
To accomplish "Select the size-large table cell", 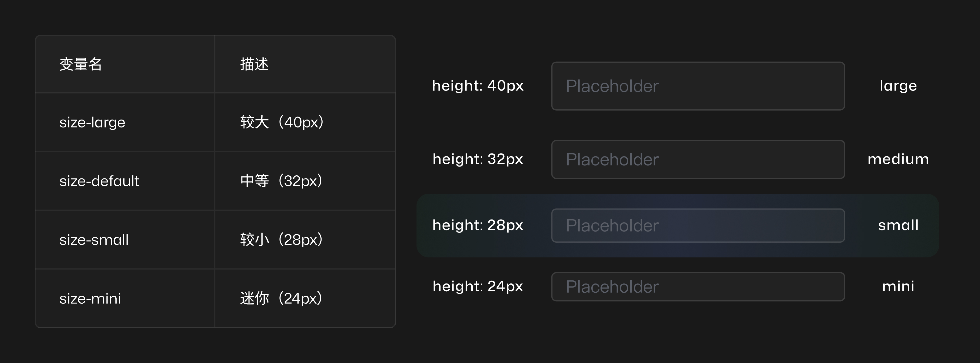I will coord(92,122).
